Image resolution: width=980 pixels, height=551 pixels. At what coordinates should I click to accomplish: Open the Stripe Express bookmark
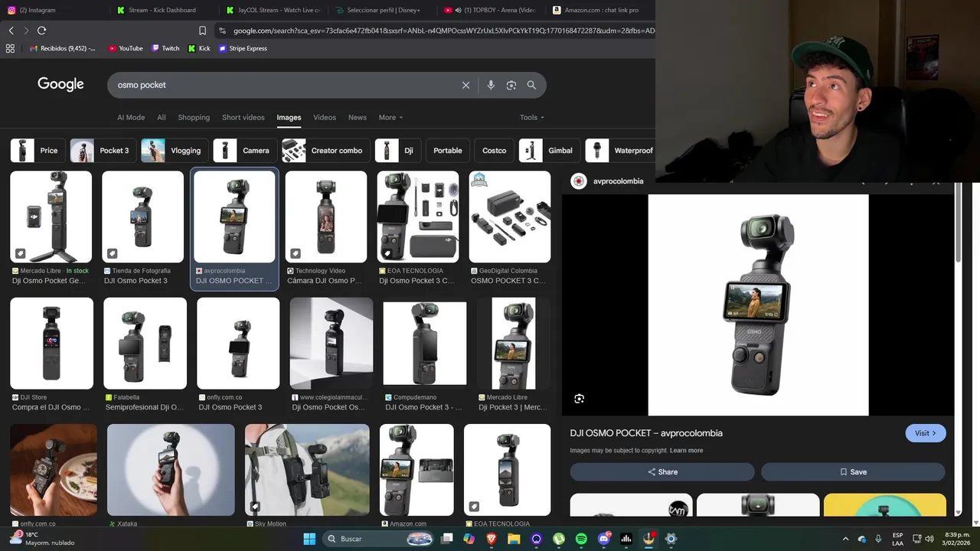coord(243,48)
